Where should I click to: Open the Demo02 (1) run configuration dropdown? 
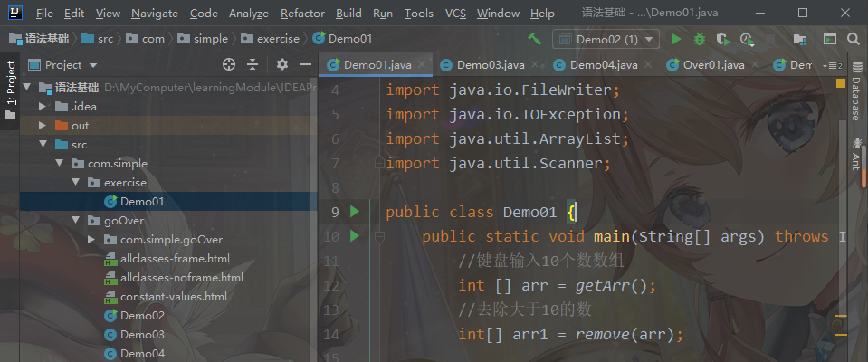pos(606,39)
